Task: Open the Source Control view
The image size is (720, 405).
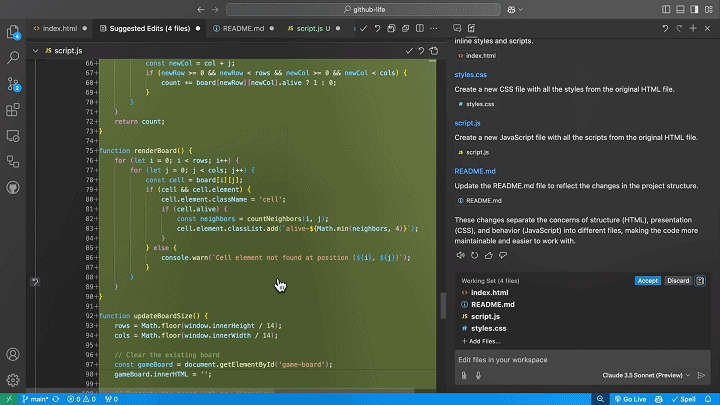Action: click(14, 84)
